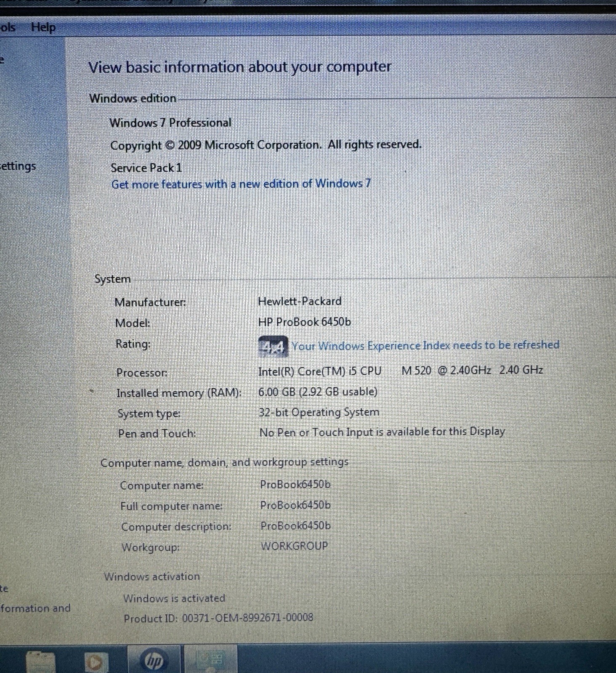Switch to the System control panel taskbar button
Screen dimensions: 616x673
tap(210, 660)
